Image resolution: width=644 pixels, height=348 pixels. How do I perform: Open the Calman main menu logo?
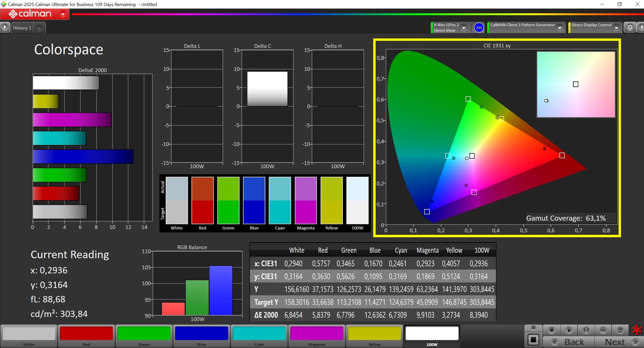tap(30, 14)
